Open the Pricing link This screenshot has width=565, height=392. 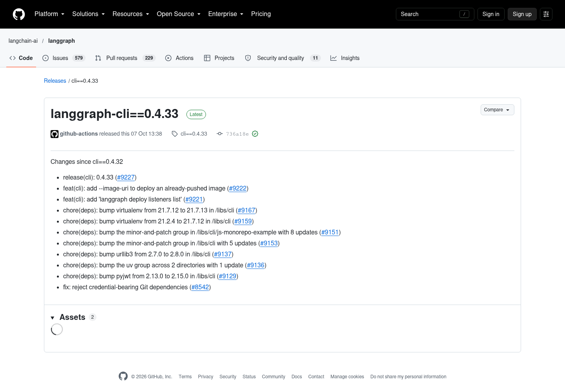(x=261, y=14)
